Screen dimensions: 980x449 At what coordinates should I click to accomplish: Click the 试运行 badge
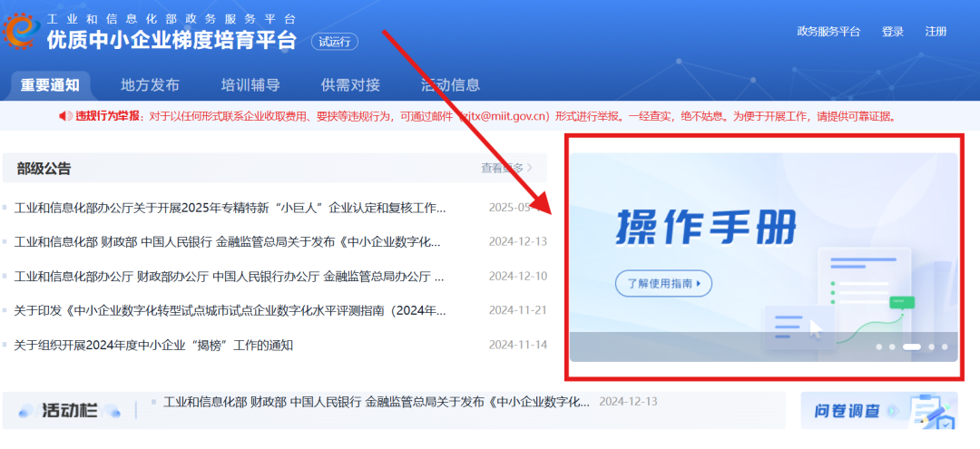(x=334, y=42)
